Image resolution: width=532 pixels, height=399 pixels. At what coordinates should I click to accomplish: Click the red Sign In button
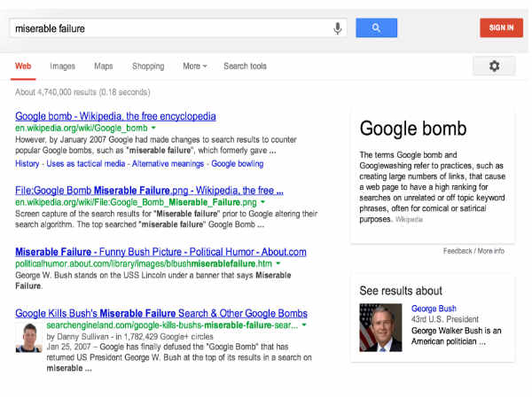(x=501, y=27)
